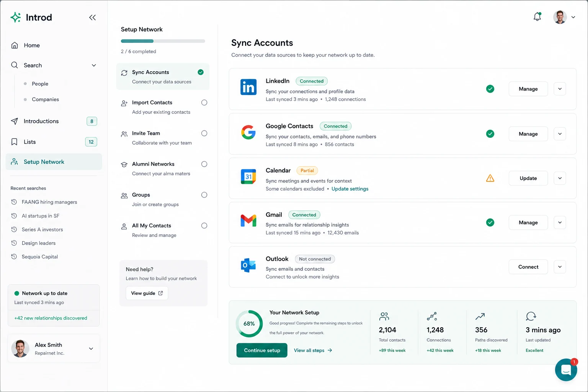Image resolution: width=588 pixels, height=392 pixels.
Task: Open People under Search
Action: coord(40,84)
